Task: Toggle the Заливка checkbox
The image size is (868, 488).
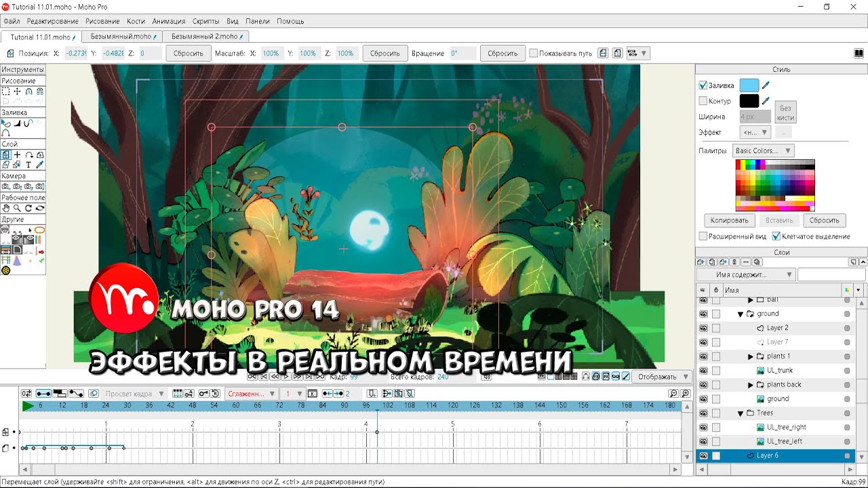Action: (x=703, y=85)
